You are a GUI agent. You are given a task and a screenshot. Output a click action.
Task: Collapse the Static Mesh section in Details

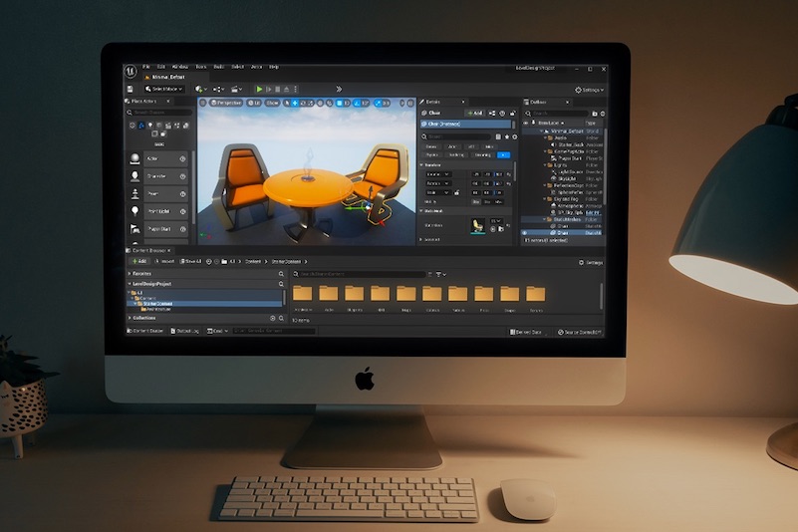pos(421,210)
